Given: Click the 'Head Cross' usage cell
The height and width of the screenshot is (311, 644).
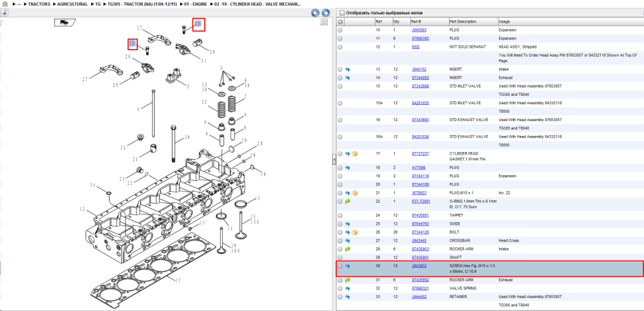Looking at the screenshot, I should tap(509, 241).
